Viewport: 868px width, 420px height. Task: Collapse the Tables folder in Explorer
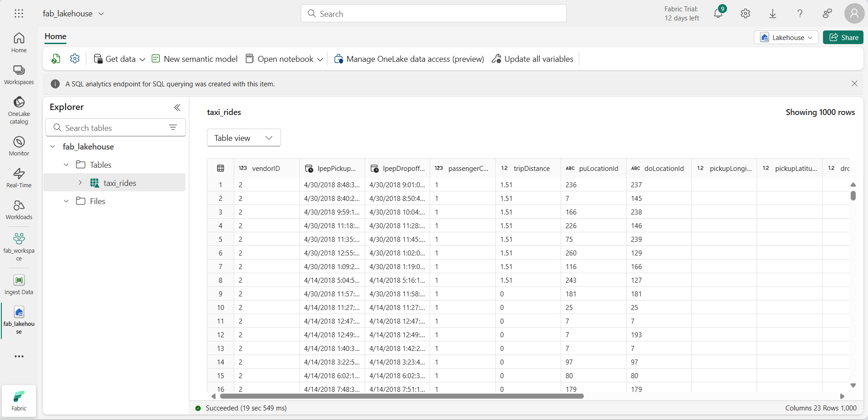pos(66,165)
